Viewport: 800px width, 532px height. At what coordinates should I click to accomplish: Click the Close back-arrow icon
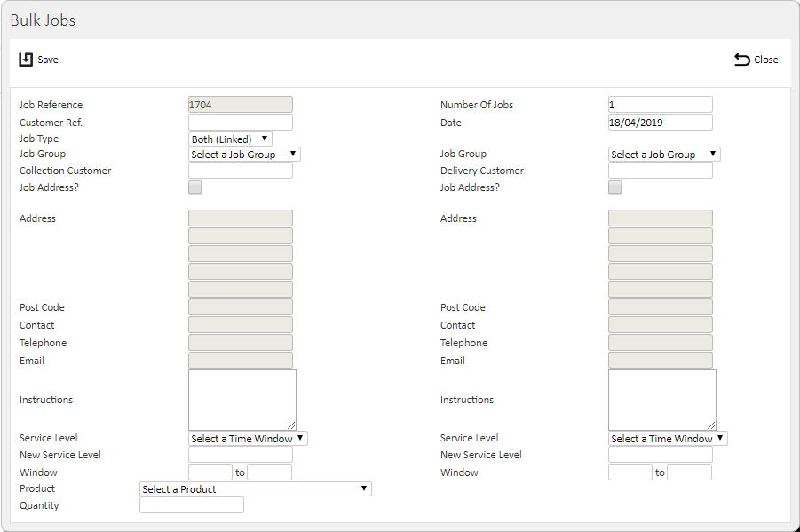pos(741,60)
